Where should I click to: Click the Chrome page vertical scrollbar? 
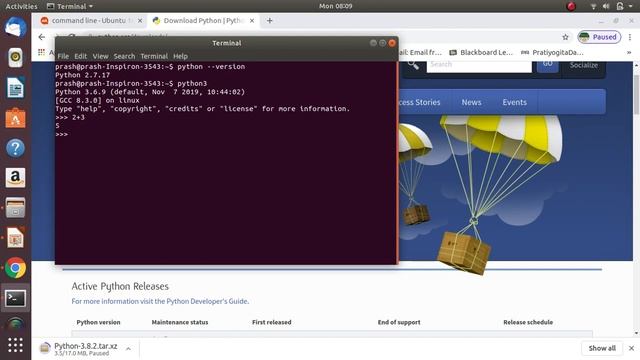click(x=636, y=94)
